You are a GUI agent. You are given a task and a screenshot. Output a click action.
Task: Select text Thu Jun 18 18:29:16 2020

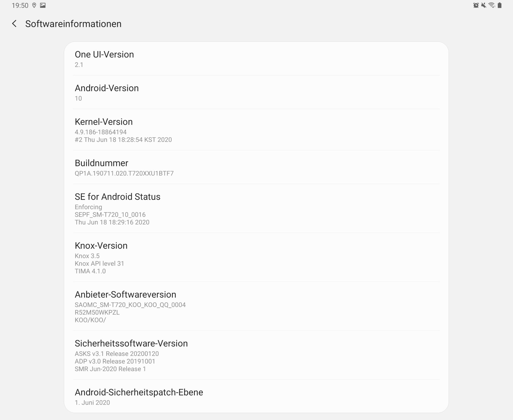click(x=112, y=222)
